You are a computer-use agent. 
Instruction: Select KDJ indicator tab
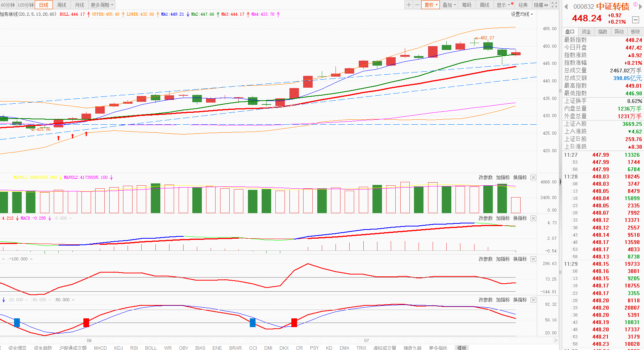click(x=118, y=348)
